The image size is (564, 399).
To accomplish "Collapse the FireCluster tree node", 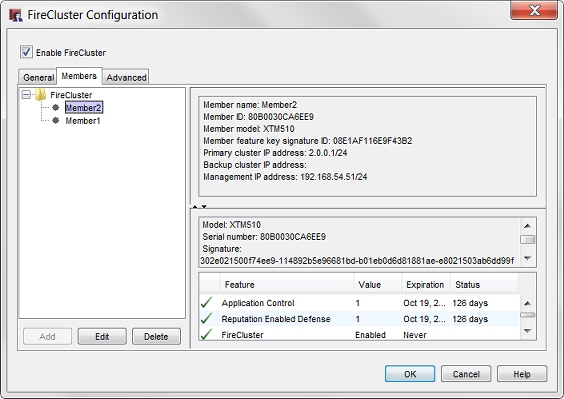I will 26,95.
